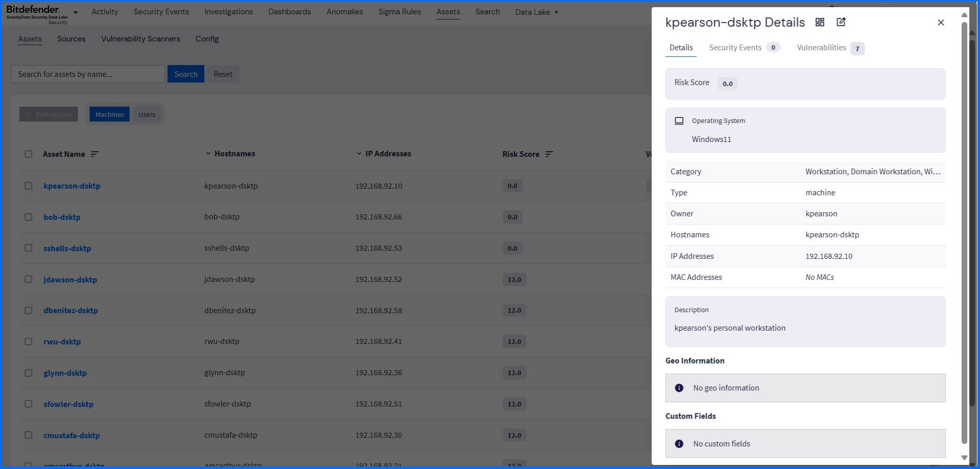The width and height of the screenshot is (980, 469).
Task: Click the search assets by name field
Action: coord(88,74)
